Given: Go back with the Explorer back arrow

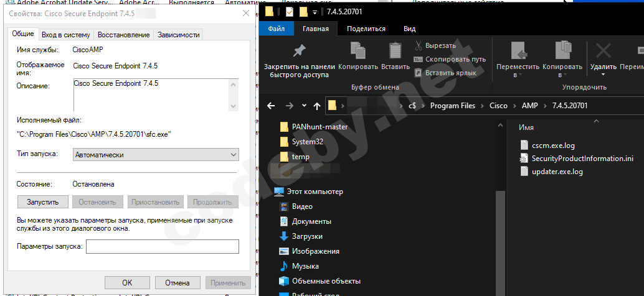Looking at the screenshot, I should pos(271,106).
